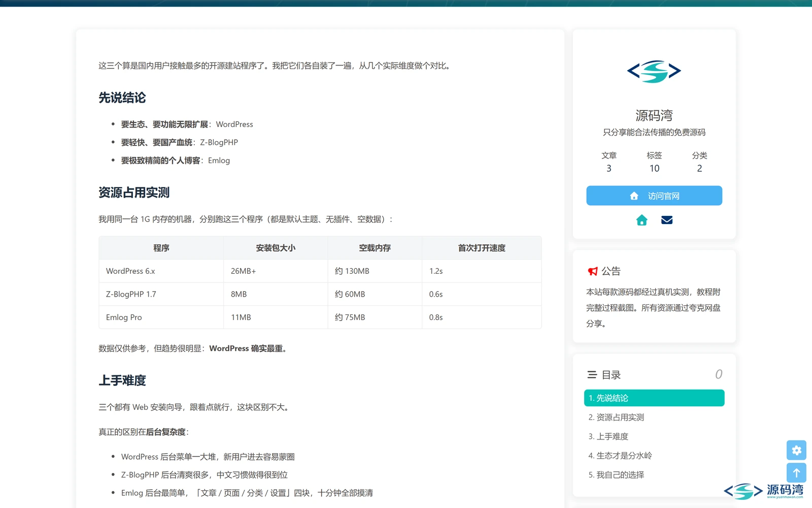Click the 源码湾 site name text

[x=654, y=116]
